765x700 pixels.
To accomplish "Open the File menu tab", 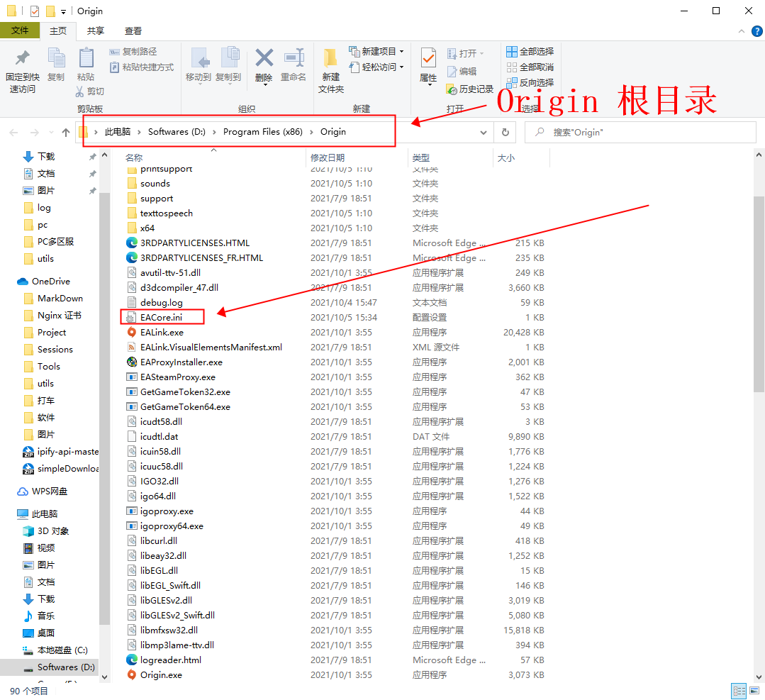I will (x=20, y=30).
